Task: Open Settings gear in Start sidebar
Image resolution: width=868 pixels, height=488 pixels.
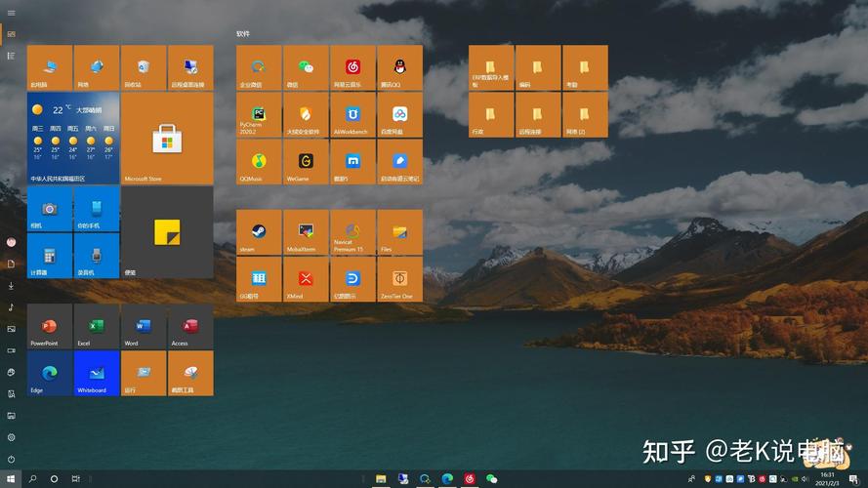Action: pyautogui.click(x=11, y=437)
